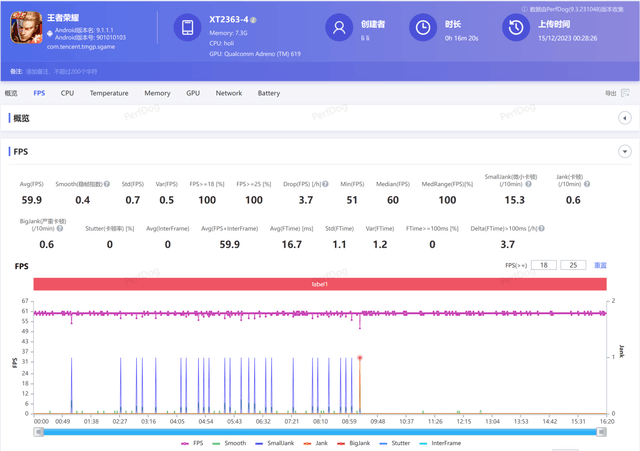The width and height of the screenshot is (640, 451).
Task: Switch to the Temperature tab
Action: (x=108, y=93)
